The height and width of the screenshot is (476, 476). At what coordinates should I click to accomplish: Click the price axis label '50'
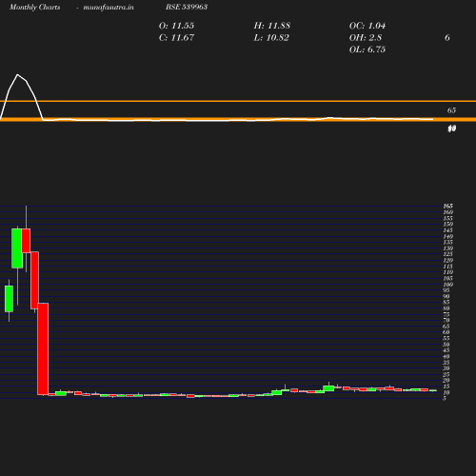point(446,345)
